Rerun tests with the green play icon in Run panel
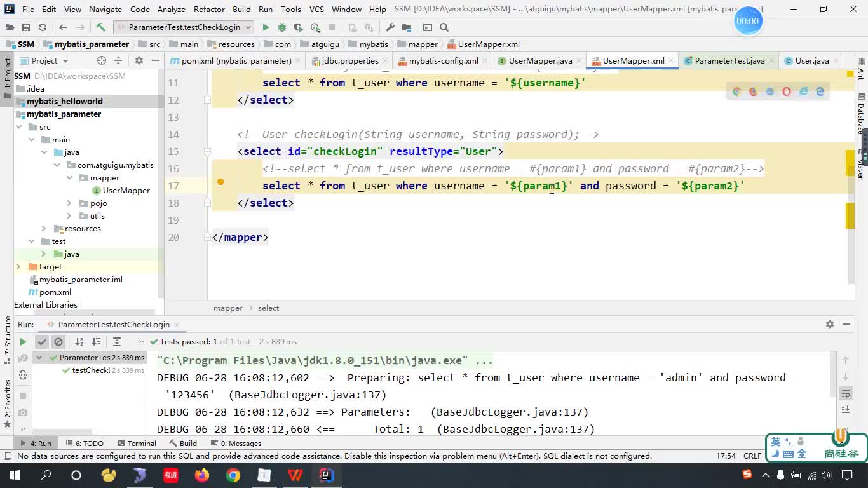Image resolution: width=868 pixels, height=488 pixels. coord(23,342)
